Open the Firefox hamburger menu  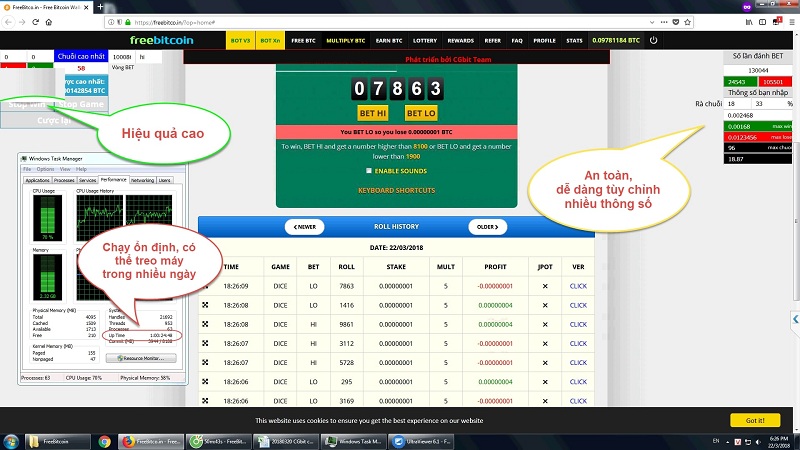[x=792, y=22]
